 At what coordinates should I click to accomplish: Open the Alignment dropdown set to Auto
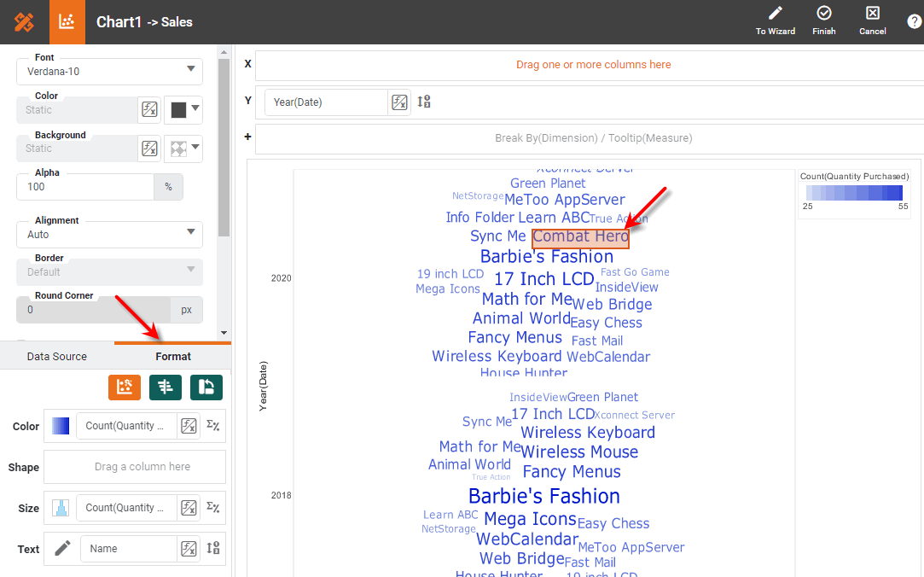point(108,234)
